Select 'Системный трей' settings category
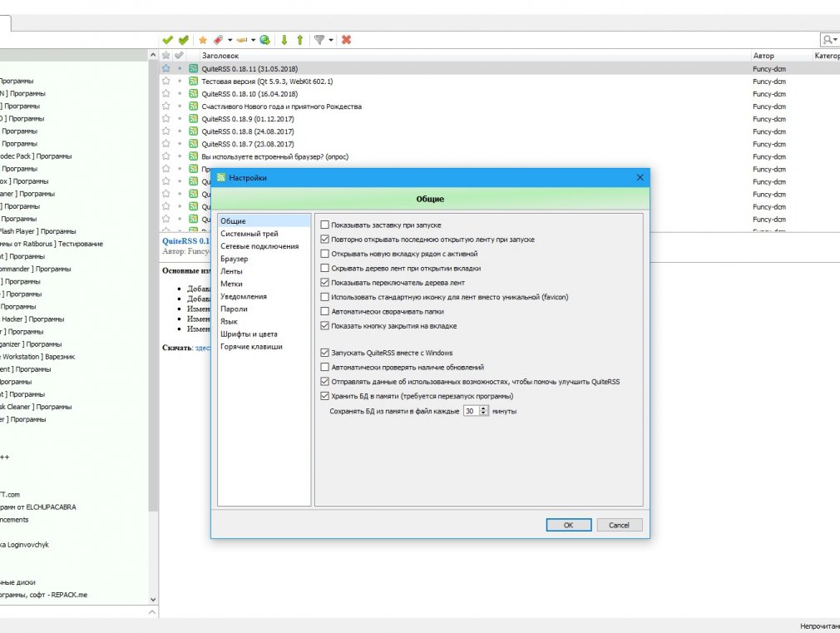This screenshot has height=633, width=840. [250, 234]
